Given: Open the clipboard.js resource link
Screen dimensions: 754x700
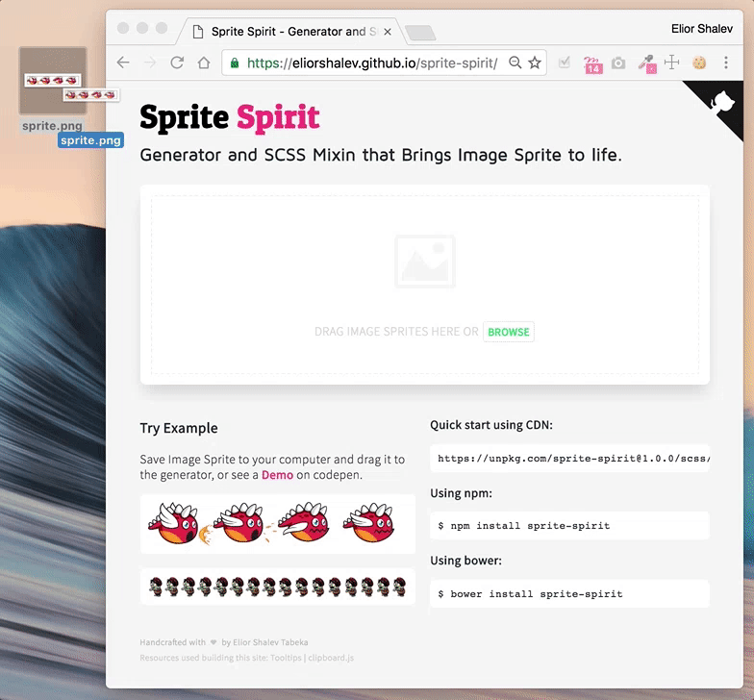Looking at the screenshot, I should [x=331, y=658].
